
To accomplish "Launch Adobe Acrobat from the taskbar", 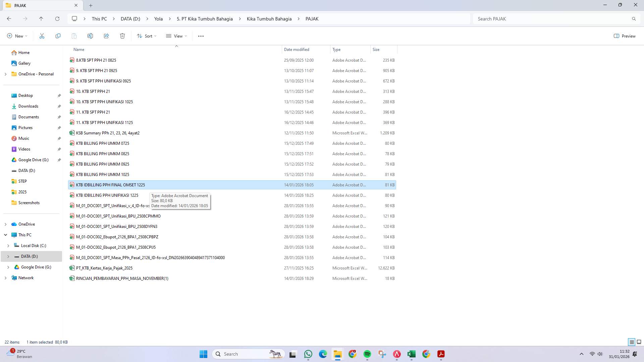I will pyautogui.click(x=441, y=354).
